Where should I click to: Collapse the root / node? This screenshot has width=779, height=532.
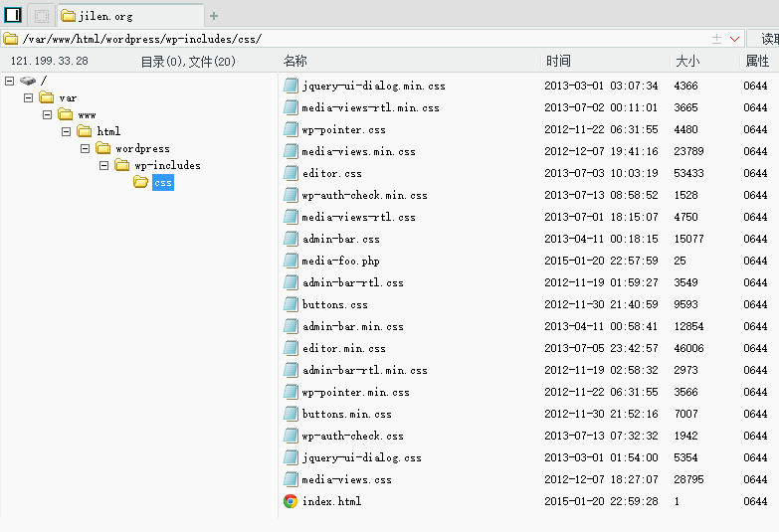coord(9,81)
